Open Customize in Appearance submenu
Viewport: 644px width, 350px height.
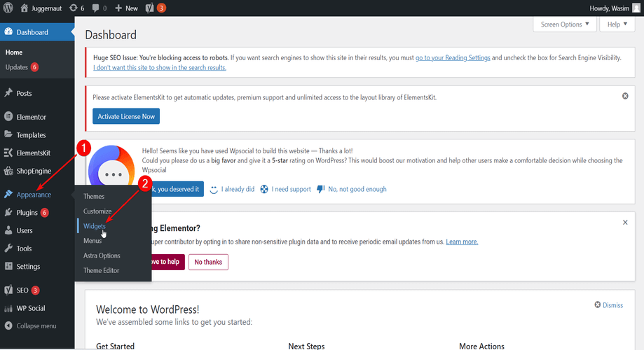point(97,211)
